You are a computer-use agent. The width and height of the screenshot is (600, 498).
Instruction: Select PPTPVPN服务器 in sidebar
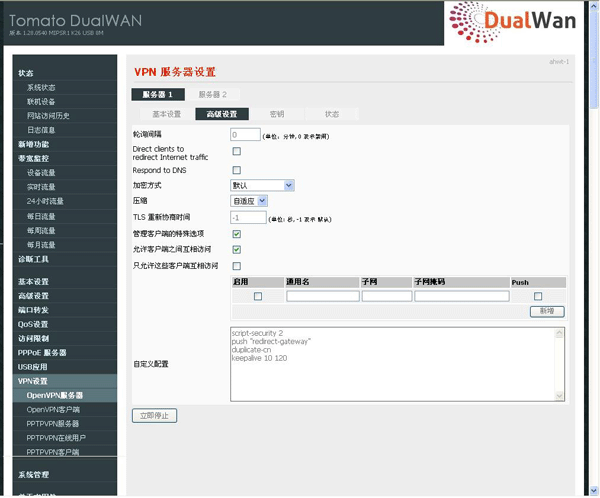[53, 424]
